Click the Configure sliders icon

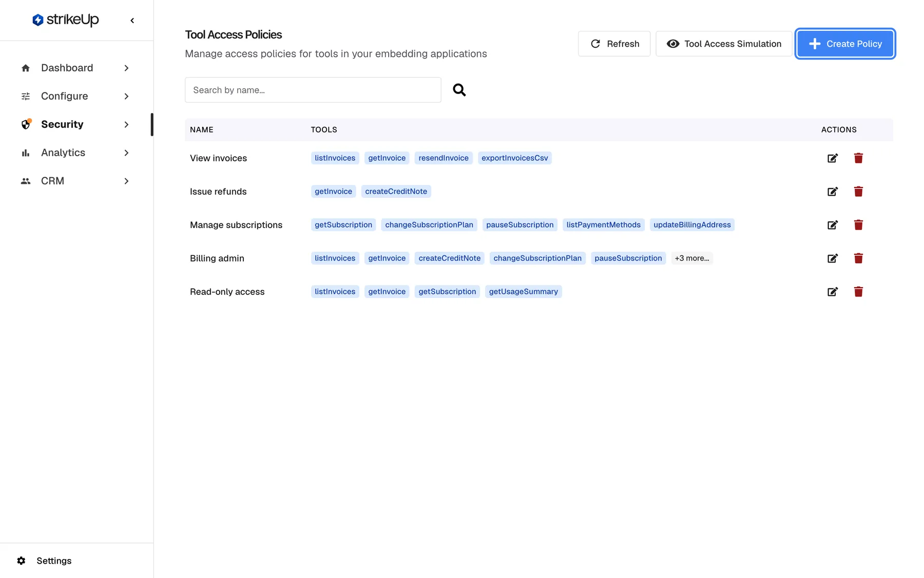click(26, 96)
